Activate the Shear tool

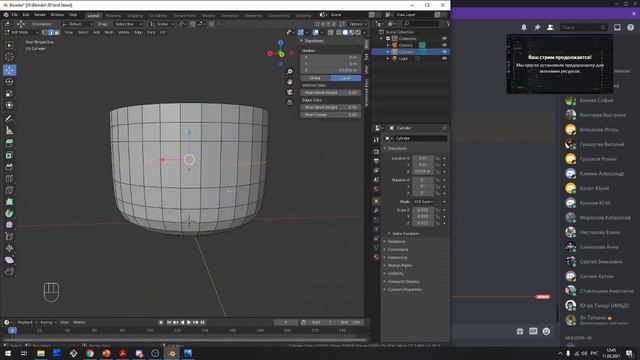pos(9,260)
